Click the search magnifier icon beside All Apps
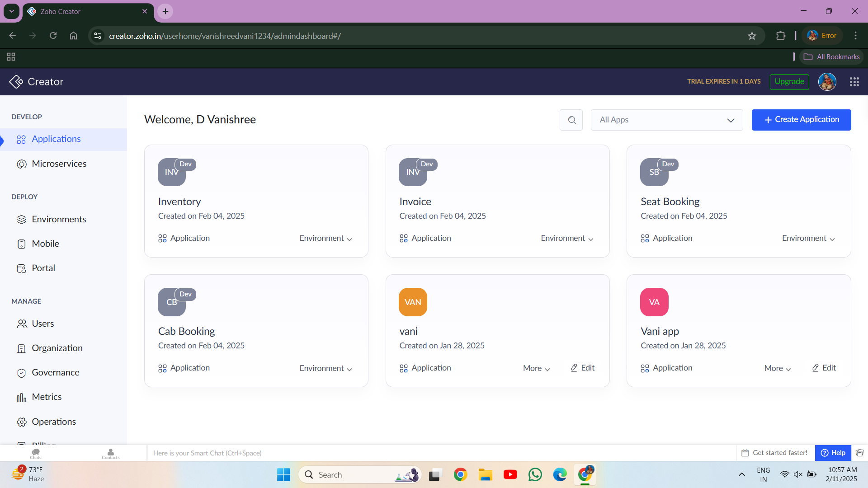Screen dimensions: 868x488 click(571, 120)
